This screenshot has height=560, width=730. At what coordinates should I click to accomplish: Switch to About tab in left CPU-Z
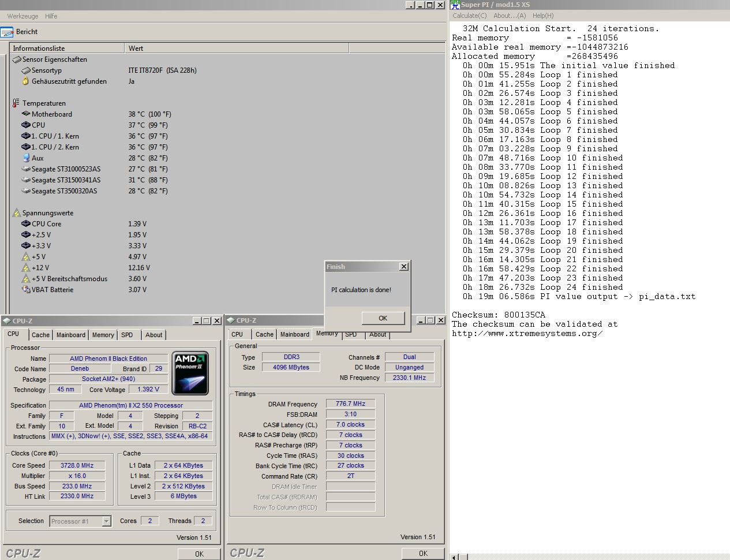click(154, 335)
